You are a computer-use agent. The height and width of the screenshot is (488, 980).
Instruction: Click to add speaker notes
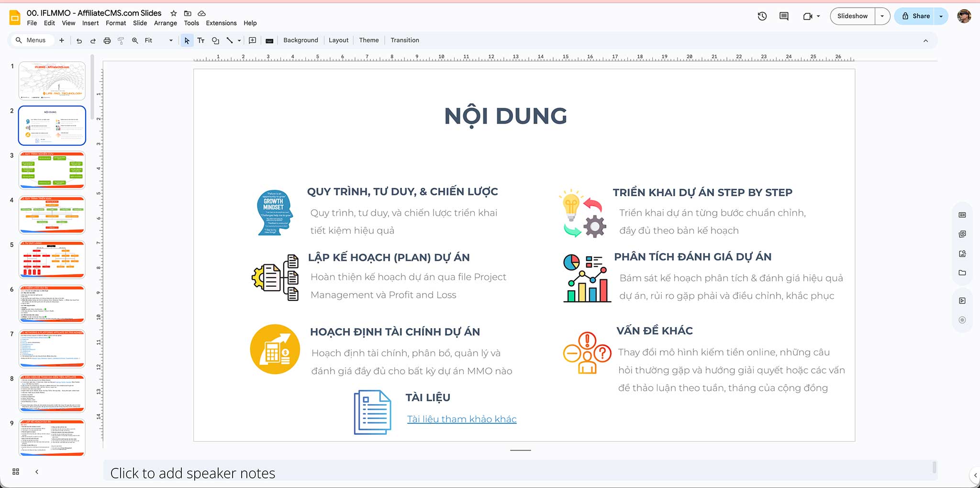tap(193, 473)
